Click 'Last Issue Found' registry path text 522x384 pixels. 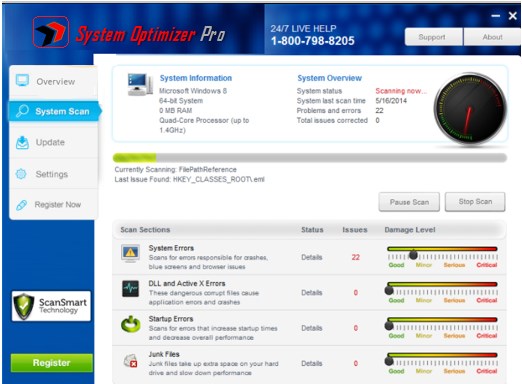pos(189,179)
